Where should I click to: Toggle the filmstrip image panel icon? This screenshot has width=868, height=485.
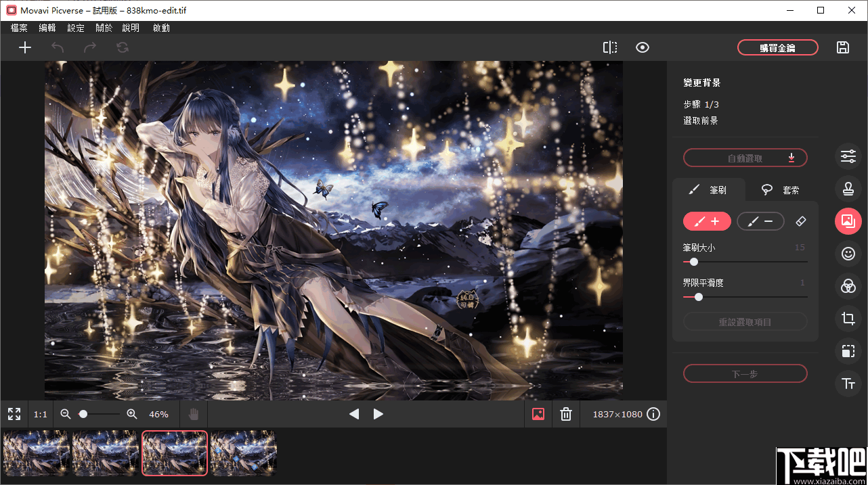click(538, 414)
